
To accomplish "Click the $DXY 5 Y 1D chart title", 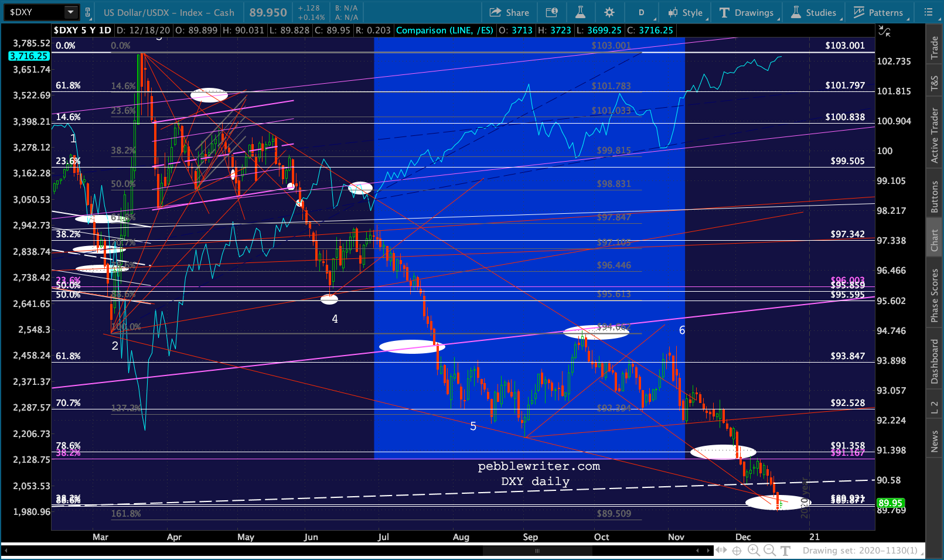I will [x=82, y=30].
